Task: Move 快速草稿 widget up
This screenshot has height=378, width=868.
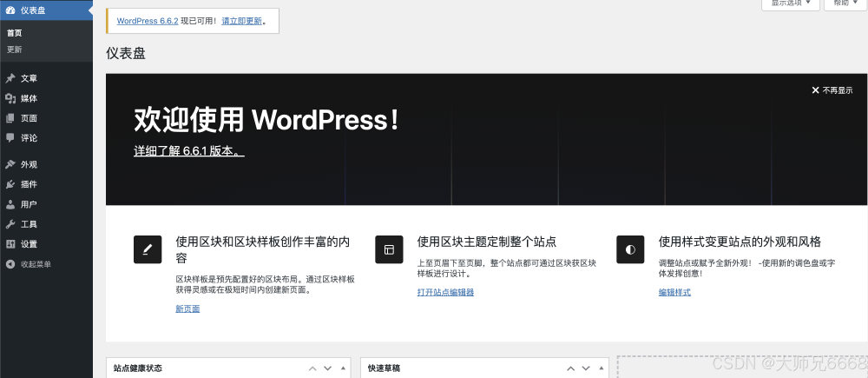Action: click(571, 368)
